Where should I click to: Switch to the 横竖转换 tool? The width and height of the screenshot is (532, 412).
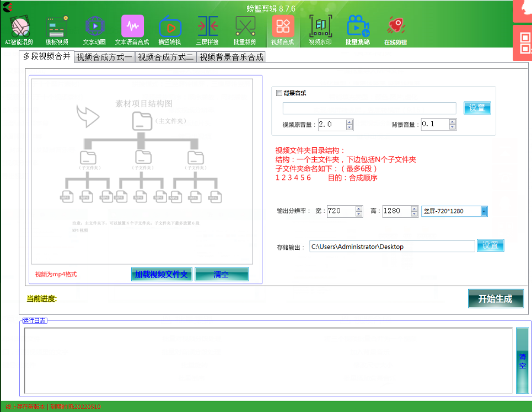point(169,28)
